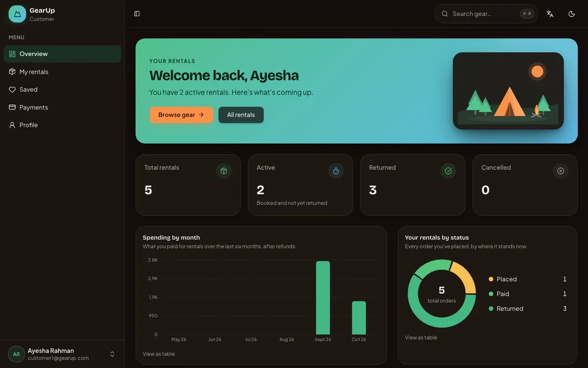Click the GearUp mountain logo icon
The image size is (588, 368).
pos(17,14)
